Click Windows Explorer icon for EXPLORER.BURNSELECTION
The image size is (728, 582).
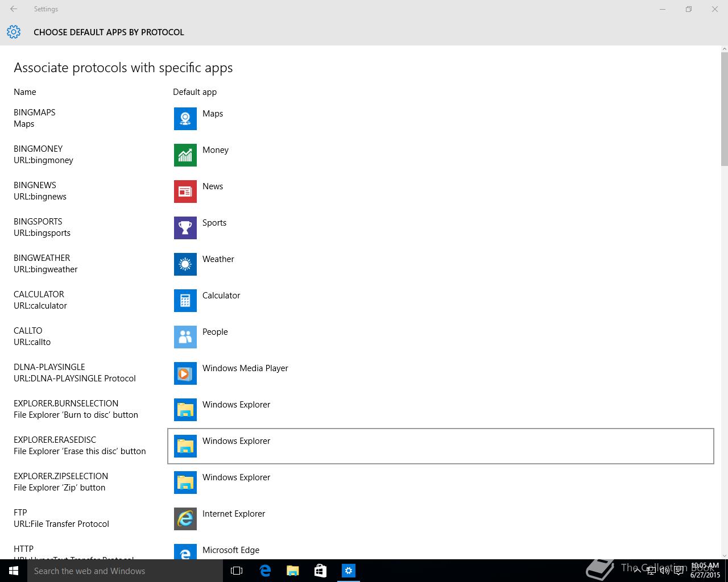point(185,410)
